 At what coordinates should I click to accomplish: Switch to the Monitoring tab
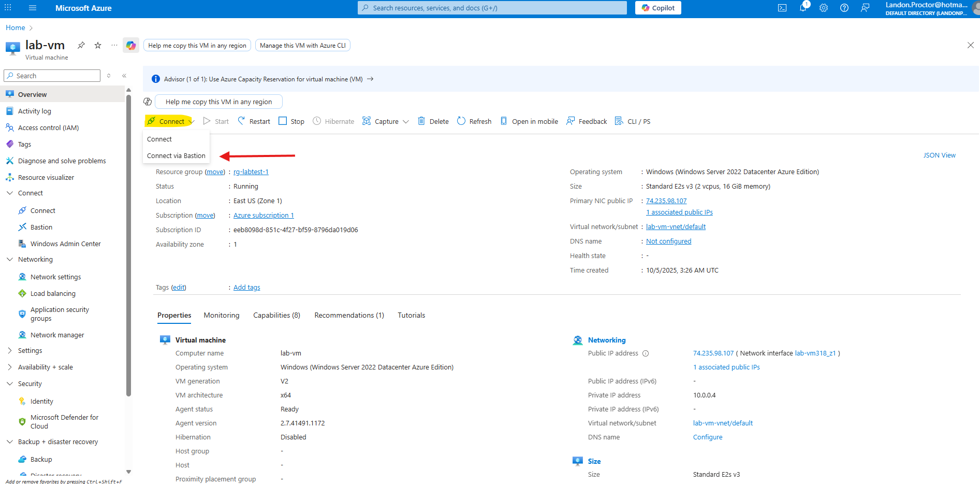[x=222, y=315]
